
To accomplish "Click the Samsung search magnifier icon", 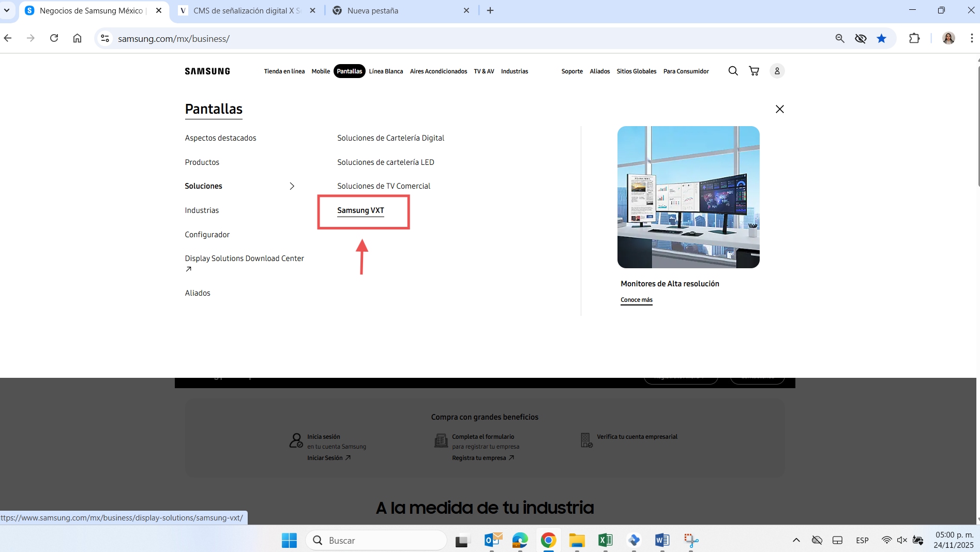I will click(x=733, y=71).
